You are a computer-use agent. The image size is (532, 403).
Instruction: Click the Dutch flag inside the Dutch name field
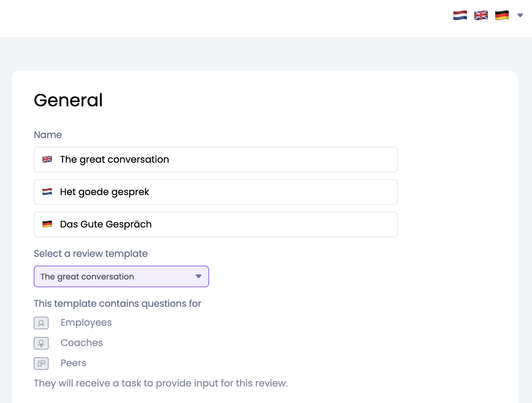[x=47, y=192]
